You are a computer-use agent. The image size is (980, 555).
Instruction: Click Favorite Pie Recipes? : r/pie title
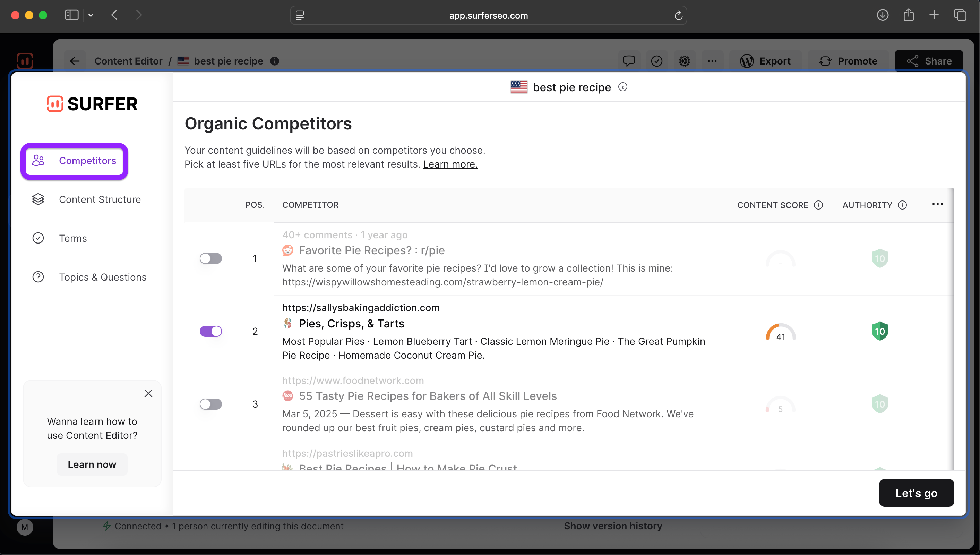371,250
